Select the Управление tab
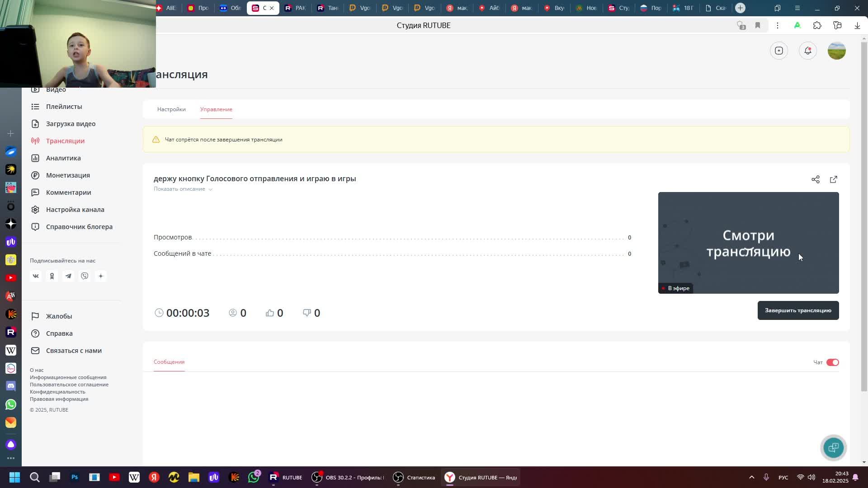The image size is (868, 488). click(x=216, y=109)
